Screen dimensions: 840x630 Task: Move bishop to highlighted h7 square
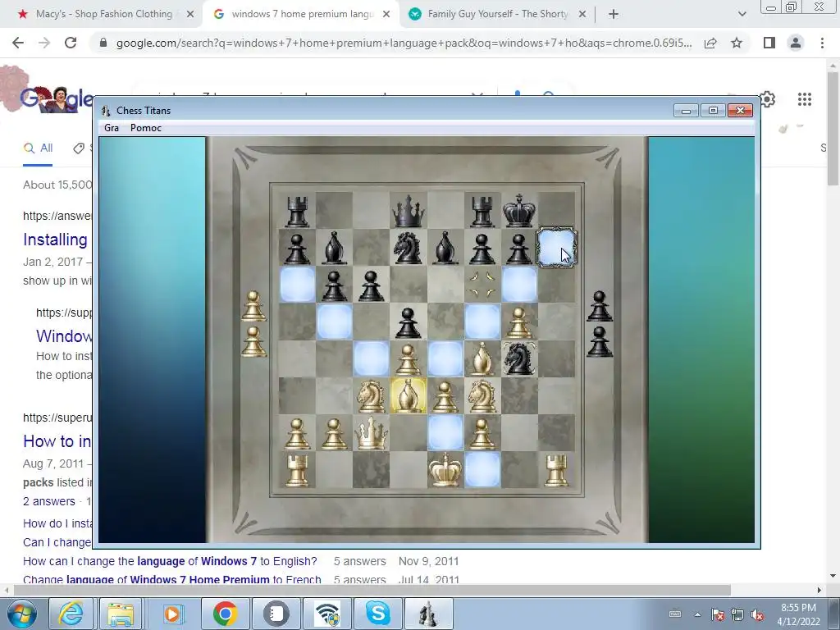(556, 248)
